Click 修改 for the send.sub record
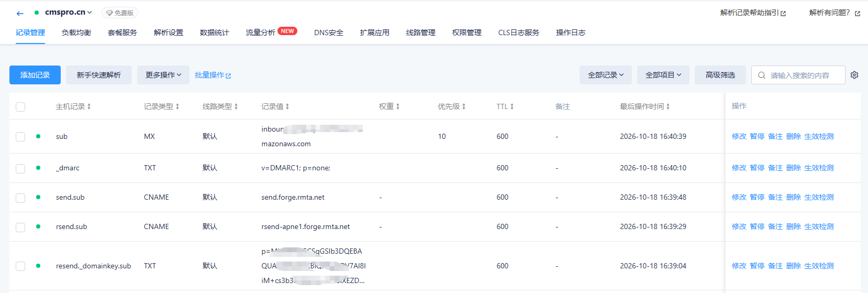Viewport: 868px width, 293px height. tap(739, 197)
